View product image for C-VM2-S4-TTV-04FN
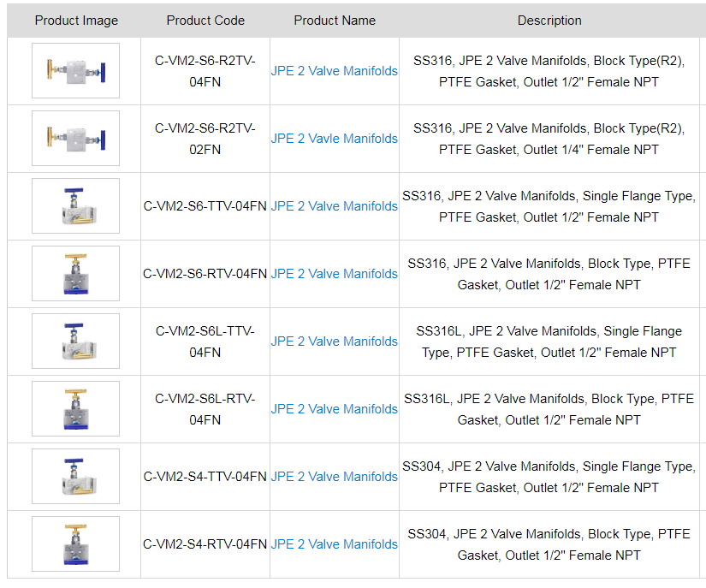 (x=75, y=477)
